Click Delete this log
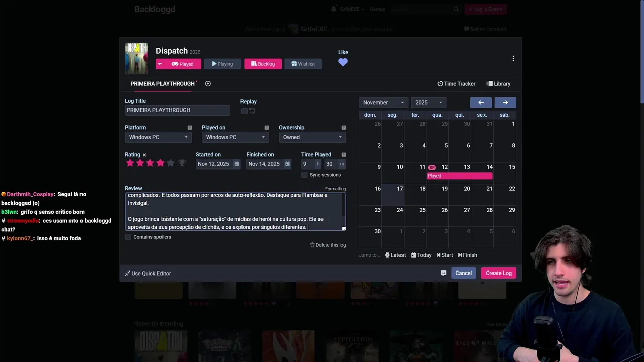The image size is (644, 362). point(328,245)
